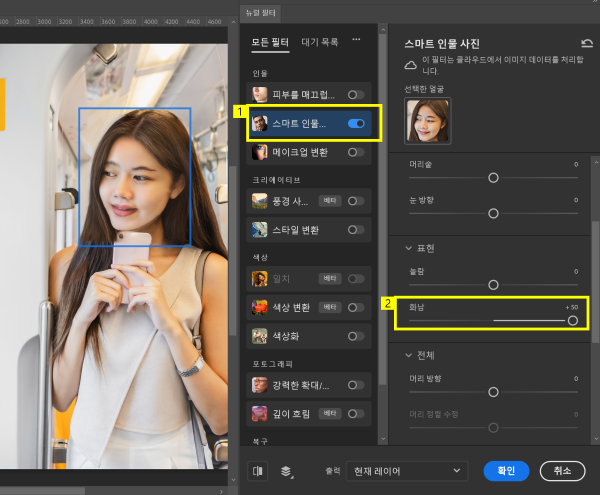Click the 머리 정렬 수정 slider handle

pyautogui.click(x=493, y=428)
